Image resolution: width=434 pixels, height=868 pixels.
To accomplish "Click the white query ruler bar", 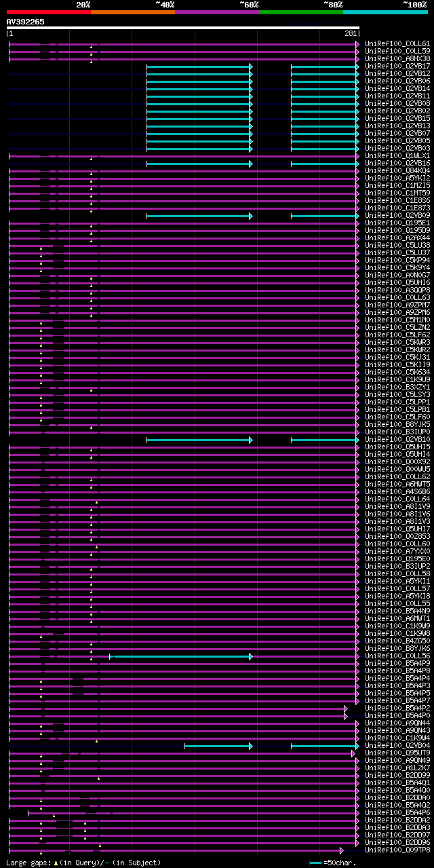I will (x=182, y=28).
